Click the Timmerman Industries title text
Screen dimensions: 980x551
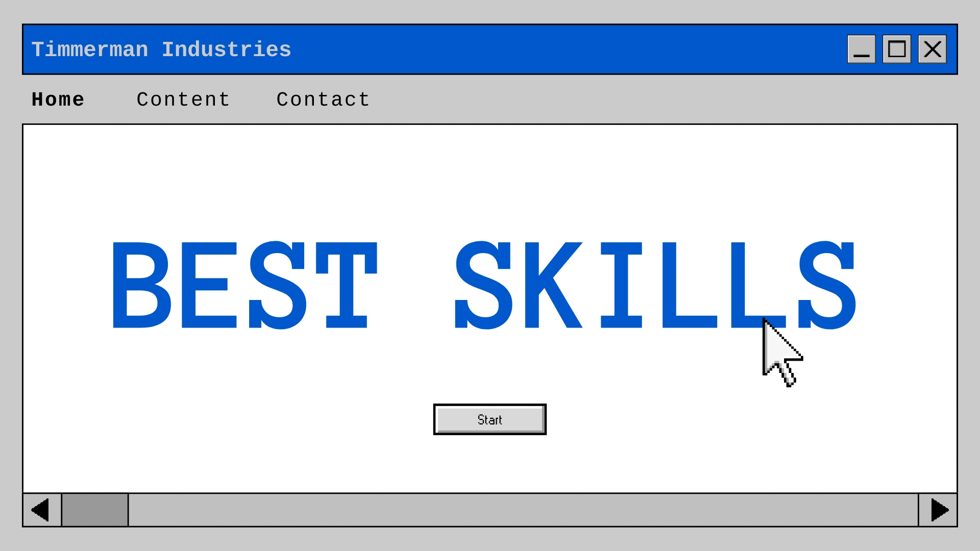(161, 49)
